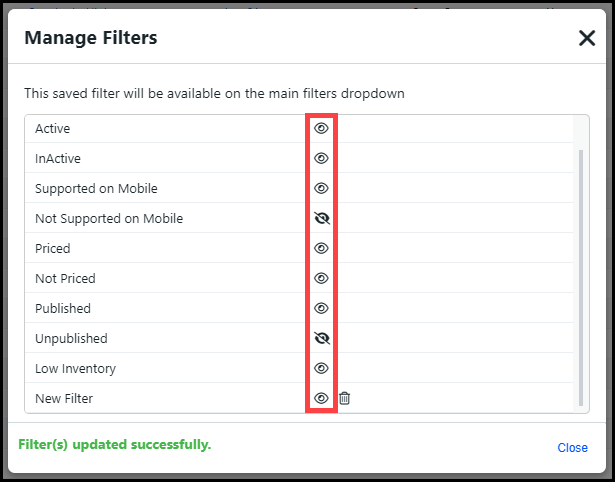Select the Low Inventory filter label
615x482 pixels.
pos(75,369)
